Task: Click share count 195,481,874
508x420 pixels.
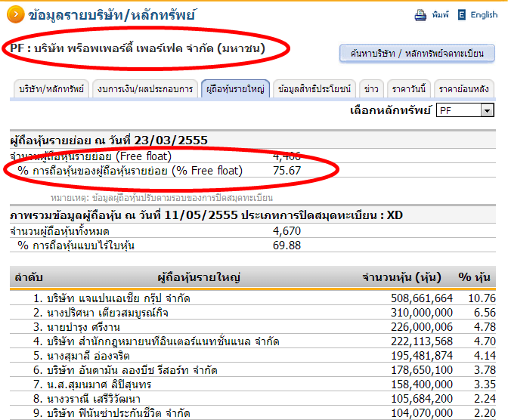Action: click(422, 356)
